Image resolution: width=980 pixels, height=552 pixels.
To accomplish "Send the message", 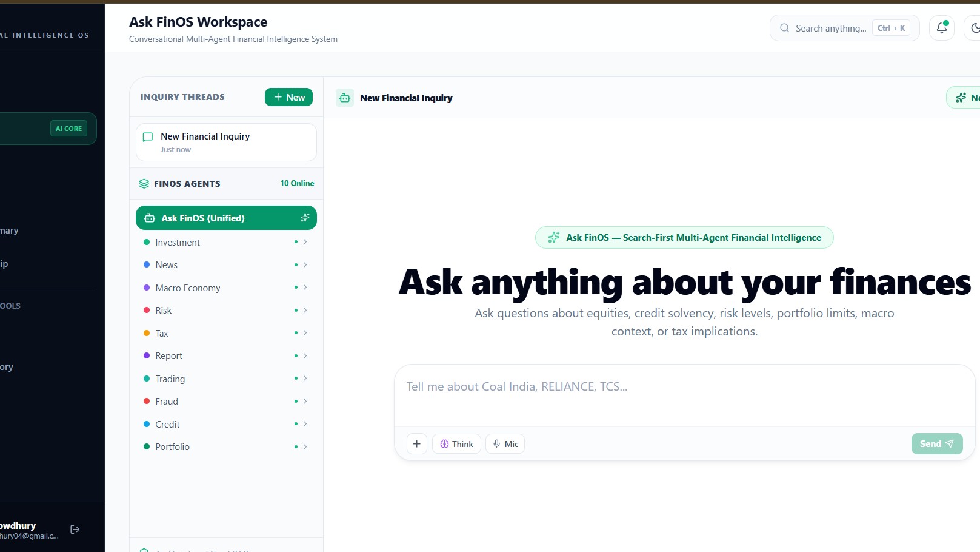I will coord(937,444).
